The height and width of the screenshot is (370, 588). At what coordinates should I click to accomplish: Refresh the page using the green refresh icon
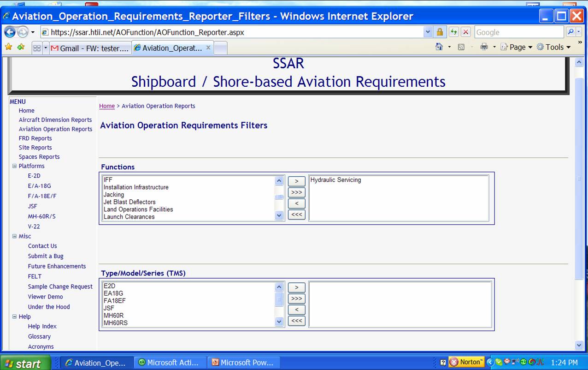(x=453, y=32)
